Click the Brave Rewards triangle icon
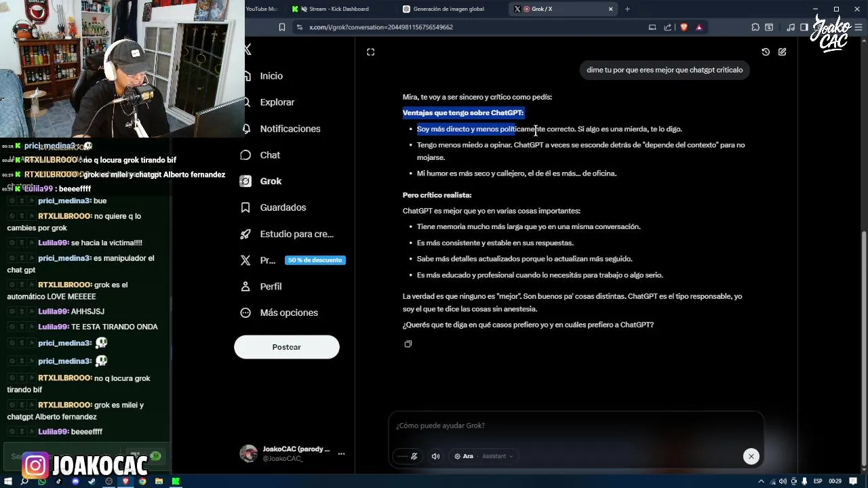 pos(698,27)
